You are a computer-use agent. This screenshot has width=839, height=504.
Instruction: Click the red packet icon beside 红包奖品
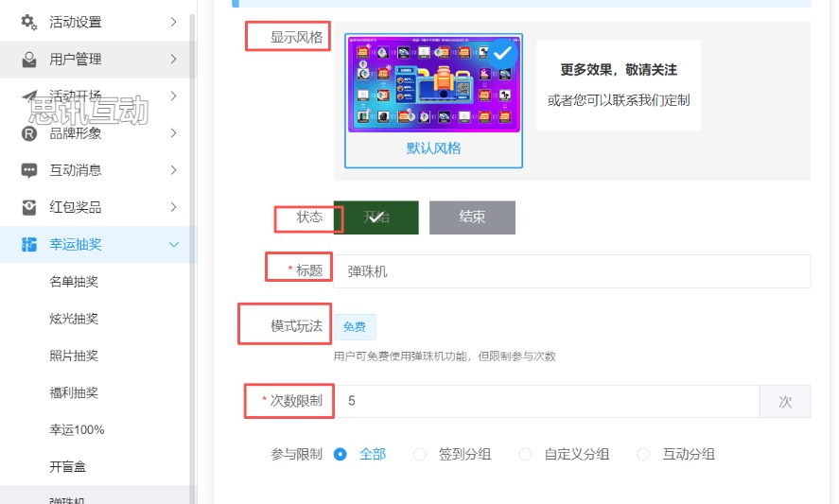[29, 207]
